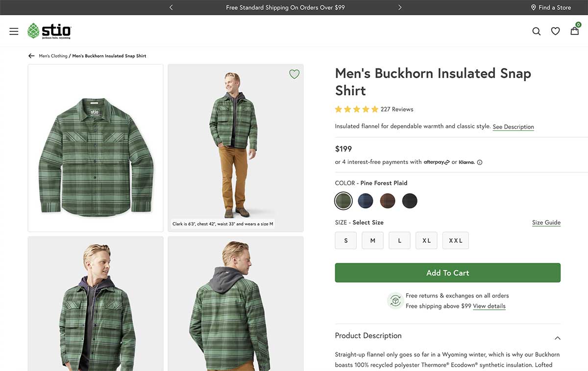Select the navy blue plaid color swatch
This screenshot has height=371, width=588.
(x=366, y=201)
